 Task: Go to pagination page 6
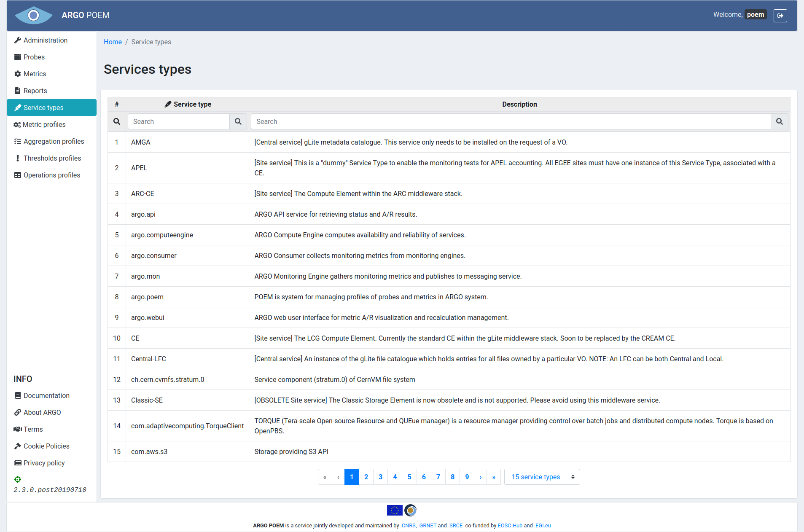[424, 477]
